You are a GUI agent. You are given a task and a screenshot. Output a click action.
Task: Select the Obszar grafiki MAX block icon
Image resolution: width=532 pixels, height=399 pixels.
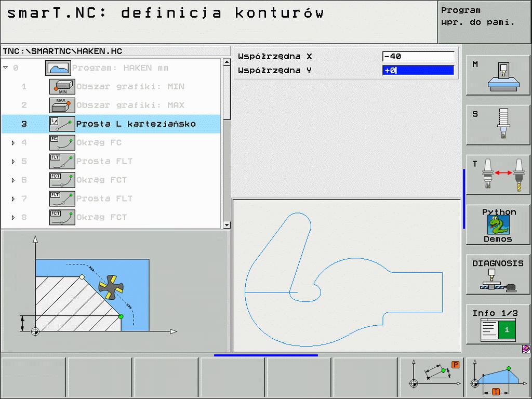click(62, 105)
